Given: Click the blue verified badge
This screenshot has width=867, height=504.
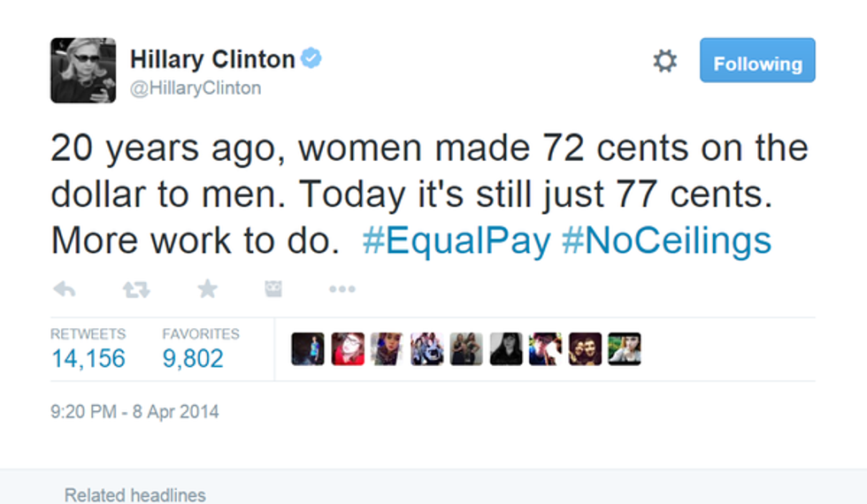Looking at the screenshot, I should (x=311, y=59).
